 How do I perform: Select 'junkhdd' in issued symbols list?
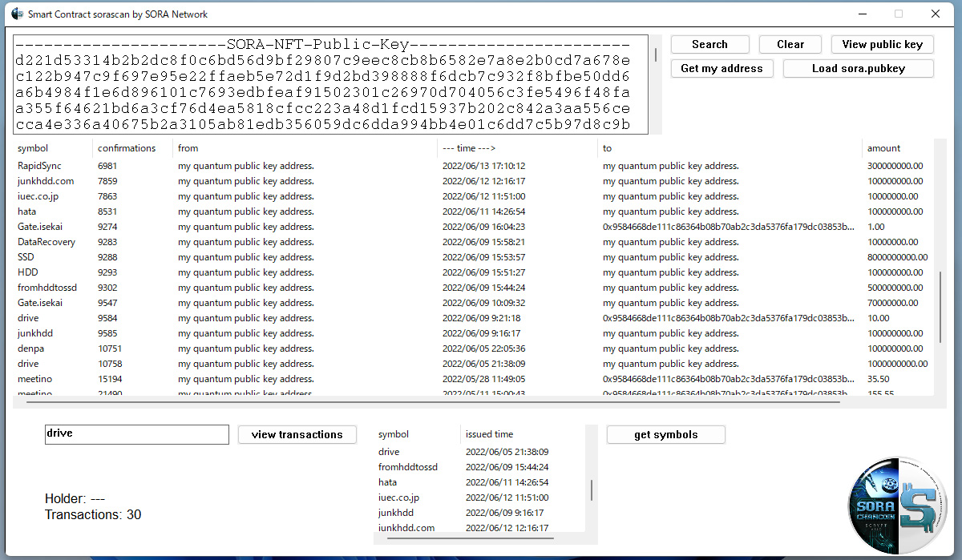point(479,513)
